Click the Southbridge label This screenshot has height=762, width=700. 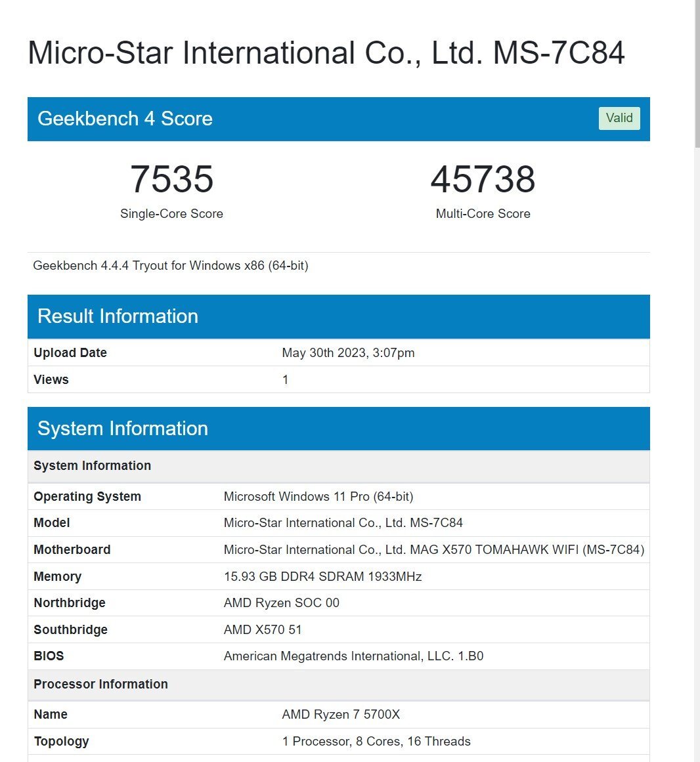click(x=70, y=629)
